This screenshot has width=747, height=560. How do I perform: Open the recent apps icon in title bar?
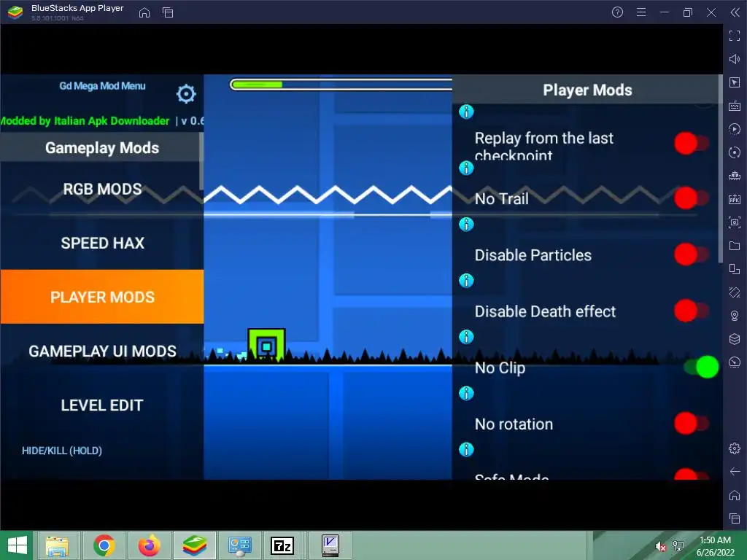tap(168, 12)
